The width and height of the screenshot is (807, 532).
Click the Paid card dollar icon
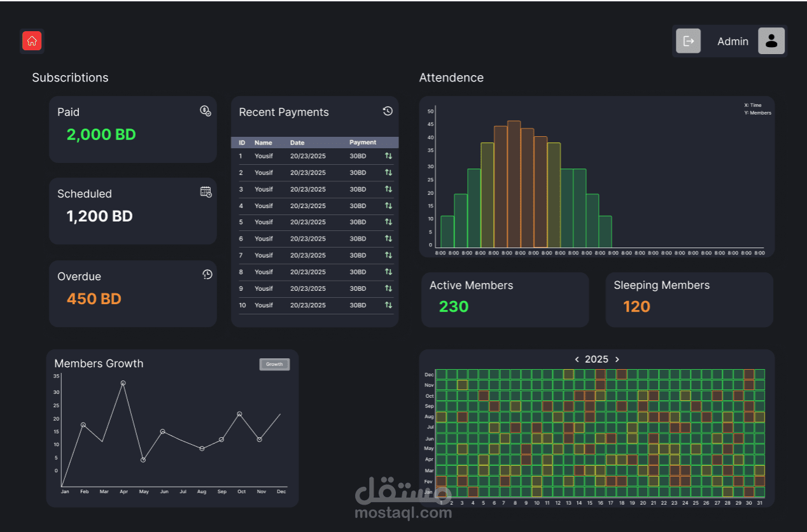tap(206, 111)
